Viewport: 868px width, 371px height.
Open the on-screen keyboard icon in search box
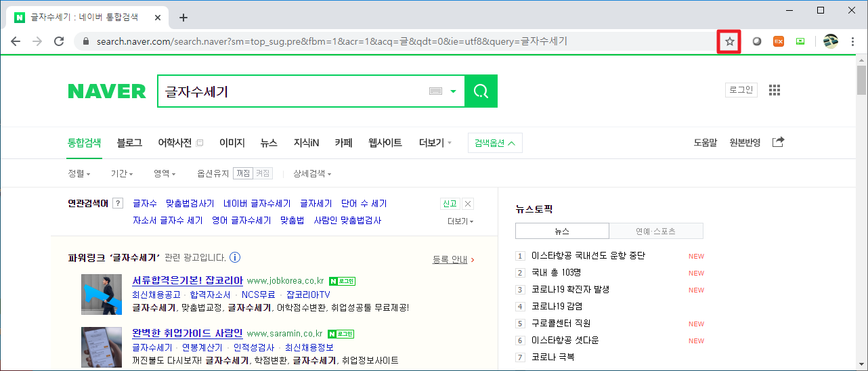click(x=435, y=91)
